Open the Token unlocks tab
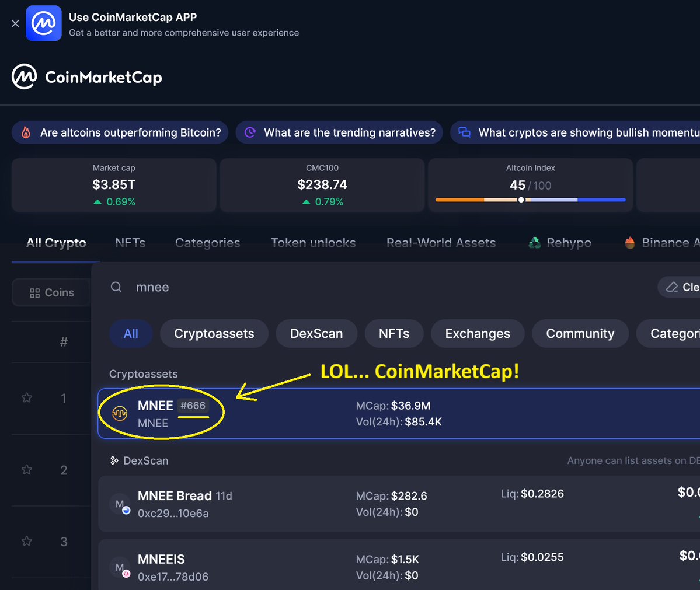This screenshot has height=590, width=700. click(x=313, y=243)
